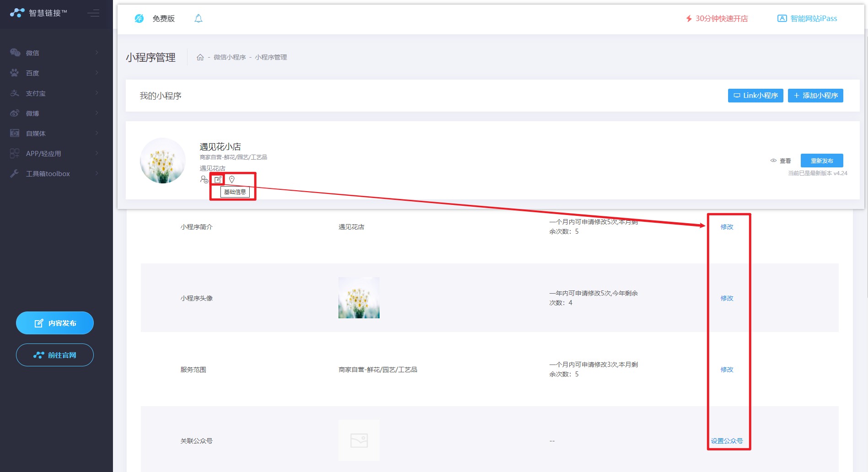This screenshot has width=868, height=472.
Task: Click the 重新发布 button
Action: [x=821, y=161]
